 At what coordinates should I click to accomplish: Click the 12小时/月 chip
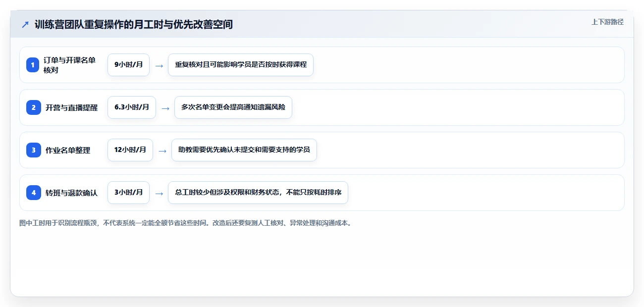click(x=130, y=150)
